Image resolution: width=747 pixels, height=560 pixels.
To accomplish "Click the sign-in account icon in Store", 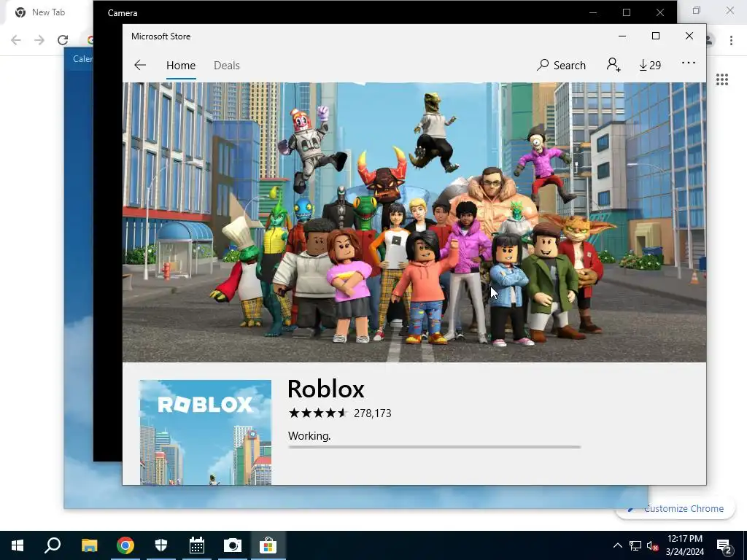I will tap(613, 65).
